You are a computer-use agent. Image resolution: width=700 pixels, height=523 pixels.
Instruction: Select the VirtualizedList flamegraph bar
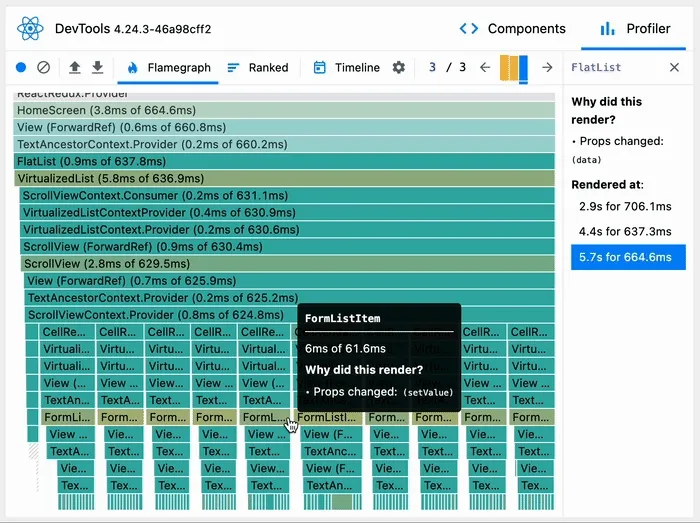(x=284, y=178)
